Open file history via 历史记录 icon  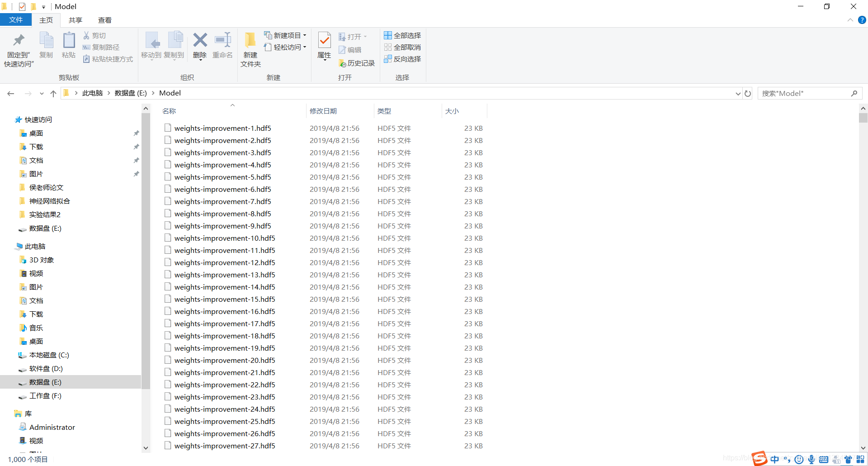coord(357,63)
